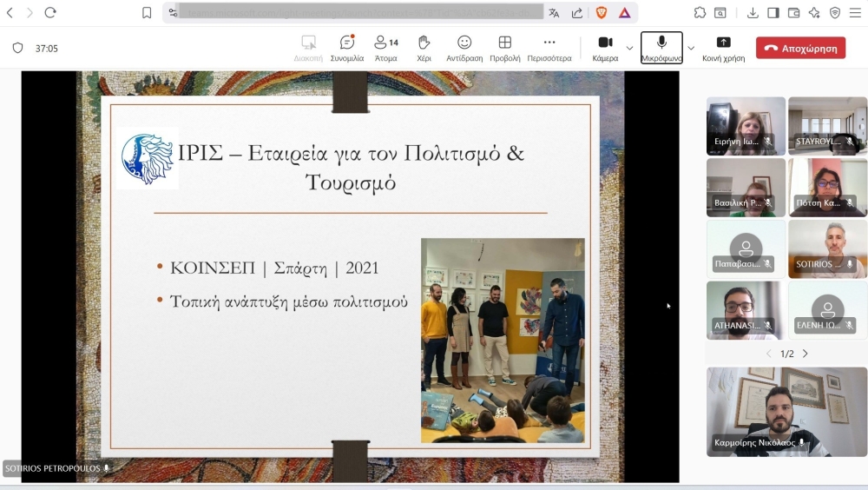Toggle the Μικρόφωνο microphone

point(661,49)
